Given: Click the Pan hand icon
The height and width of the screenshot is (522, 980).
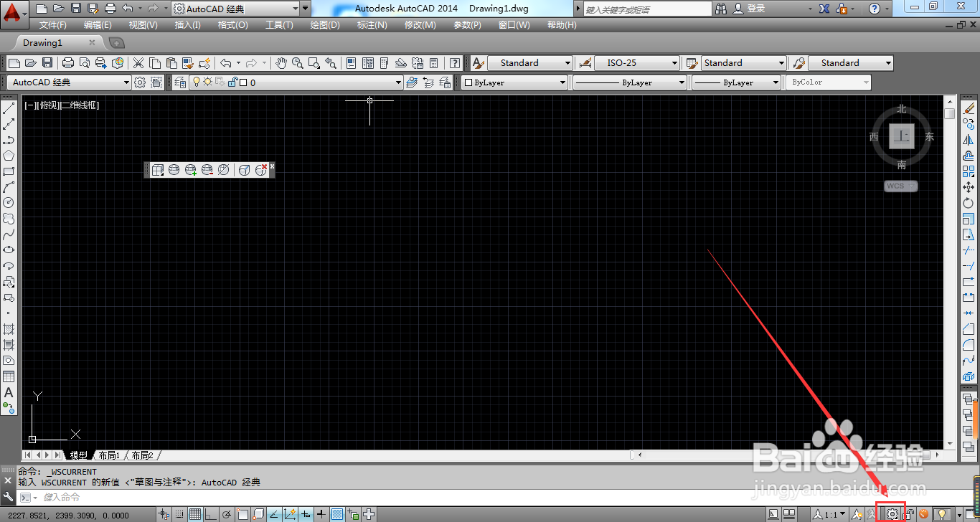Looking at the screenshot, I should coord(281,63).
